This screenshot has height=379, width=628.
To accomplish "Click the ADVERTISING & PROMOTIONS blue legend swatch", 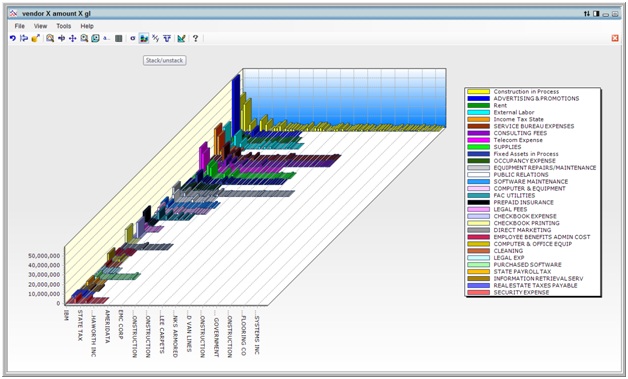I will (478, 99).
